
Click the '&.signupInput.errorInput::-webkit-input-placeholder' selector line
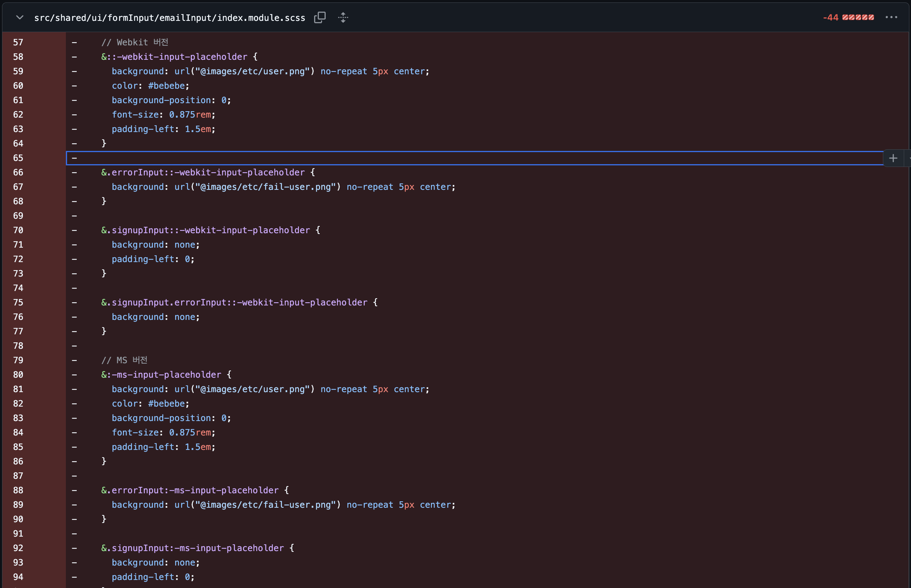point(239,303)
